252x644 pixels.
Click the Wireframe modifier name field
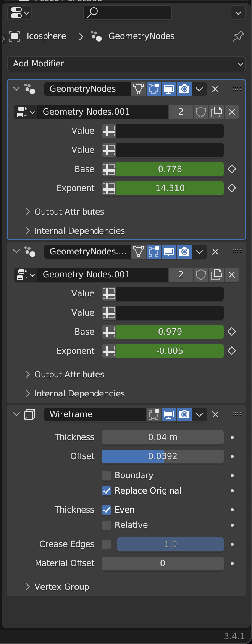(95, 414)
